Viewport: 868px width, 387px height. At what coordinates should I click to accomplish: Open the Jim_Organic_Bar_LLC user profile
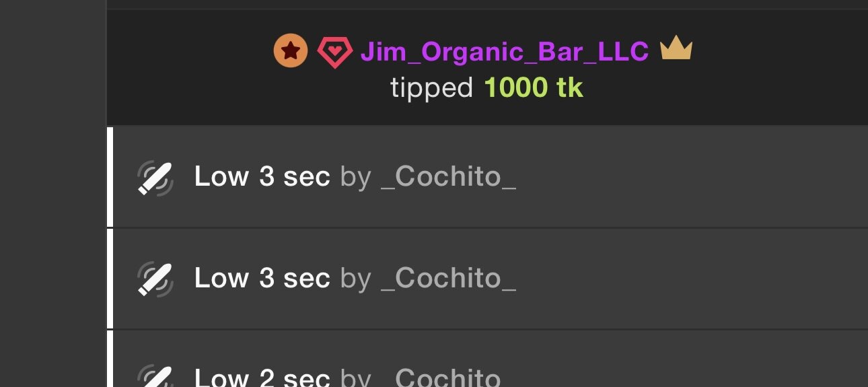505,51
